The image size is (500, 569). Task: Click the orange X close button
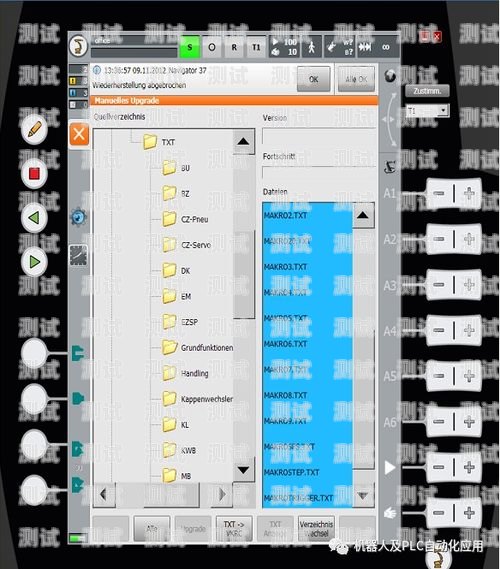[x=79, y=134]
